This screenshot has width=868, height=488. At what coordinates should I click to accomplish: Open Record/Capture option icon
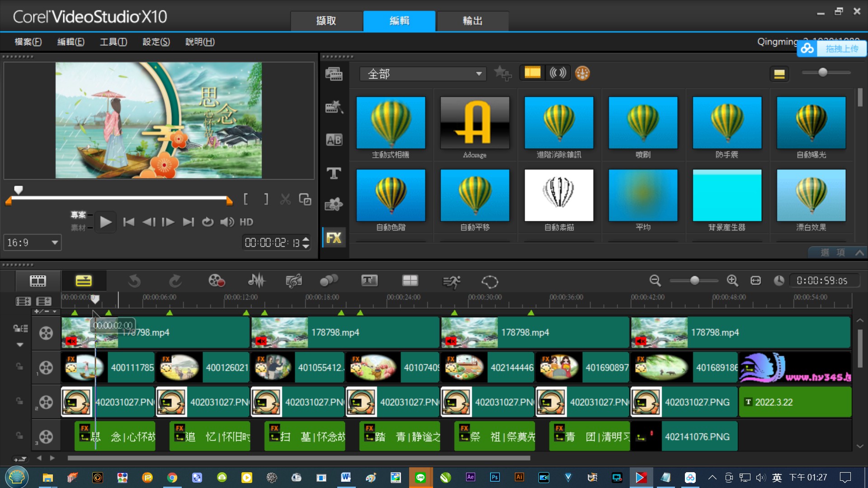[x=217, y=281]
